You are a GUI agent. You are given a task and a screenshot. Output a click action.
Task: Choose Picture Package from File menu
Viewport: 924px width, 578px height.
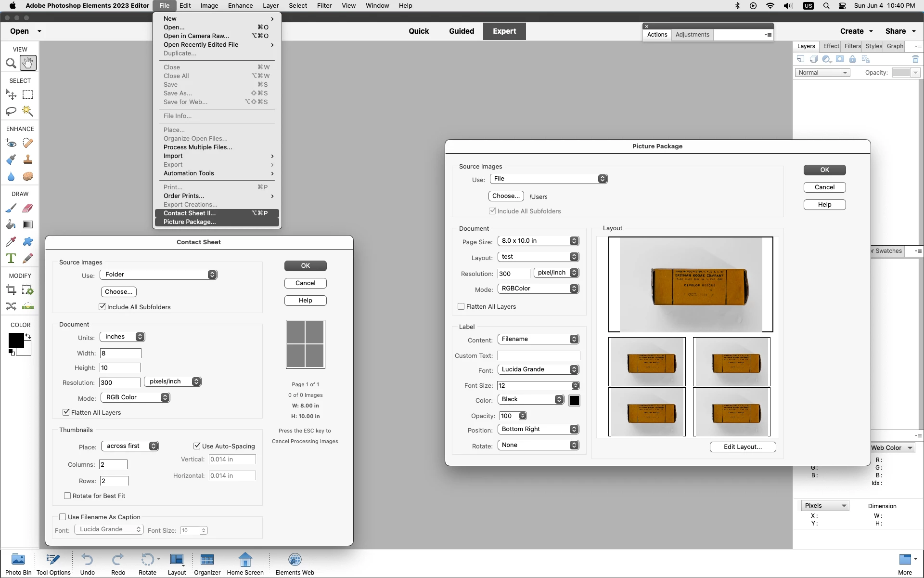(190, 222)
